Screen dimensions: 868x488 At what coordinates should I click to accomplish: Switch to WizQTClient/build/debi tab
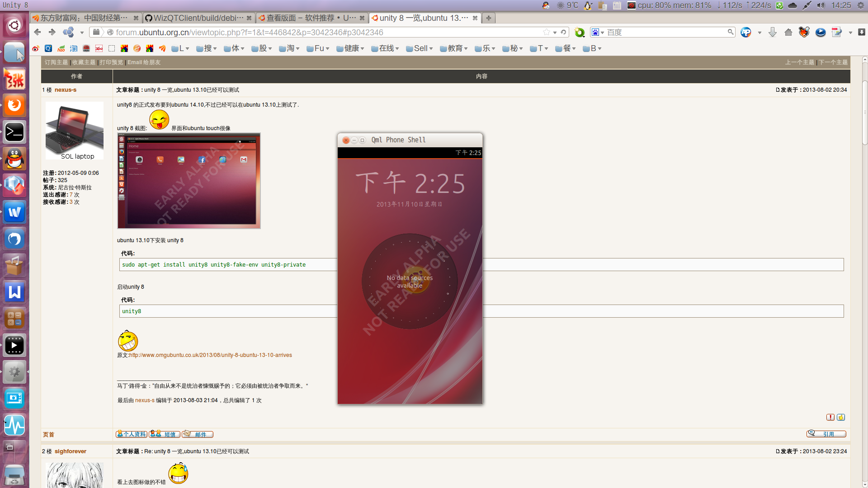198,18
